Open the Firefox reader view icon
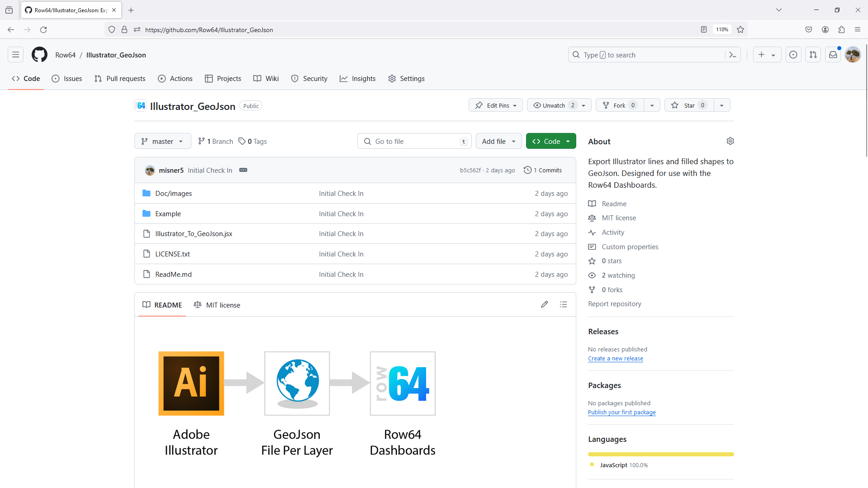The image size is (868, 488). point(703,29)
